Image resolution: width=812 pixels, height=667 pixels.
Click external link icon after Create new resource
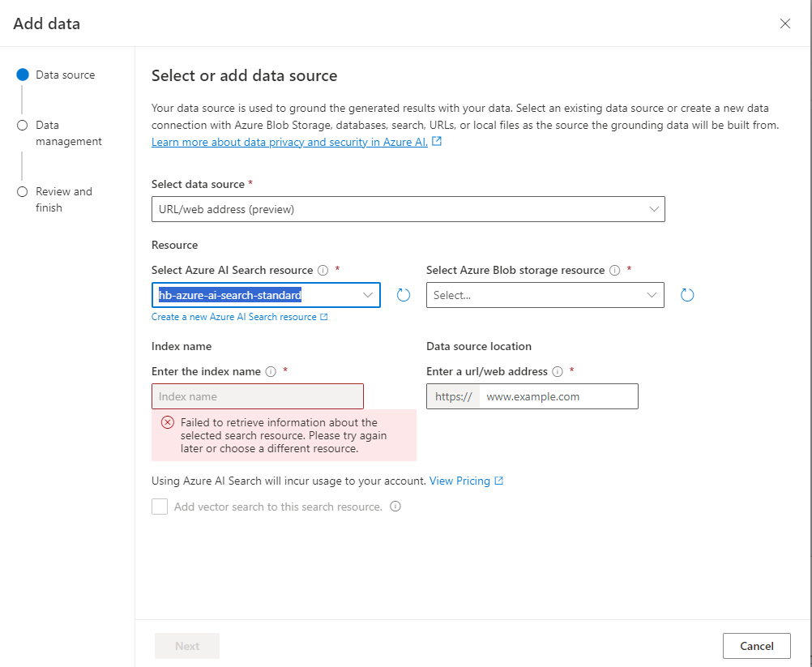pos(323,317)
